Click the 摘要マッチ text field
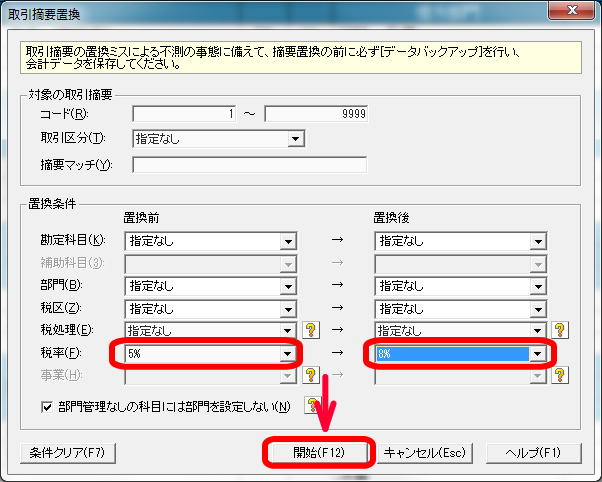The height and width of the screenshot is (482, 602). point(249,165)
